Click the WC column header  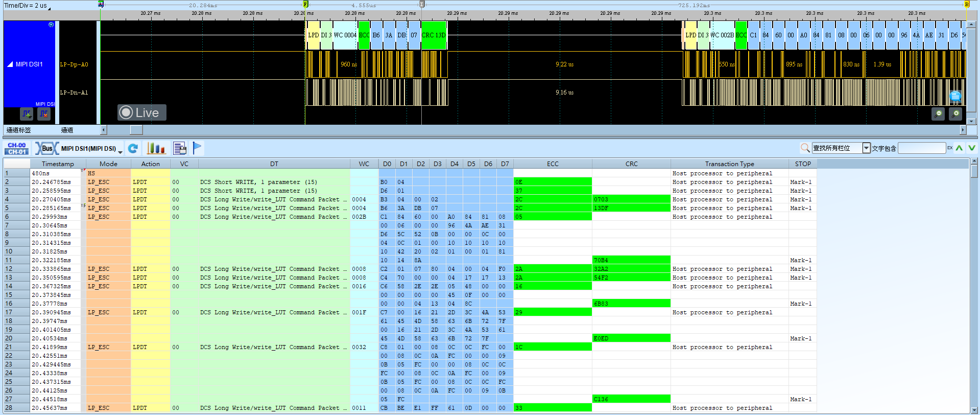[x=364, y=164]
